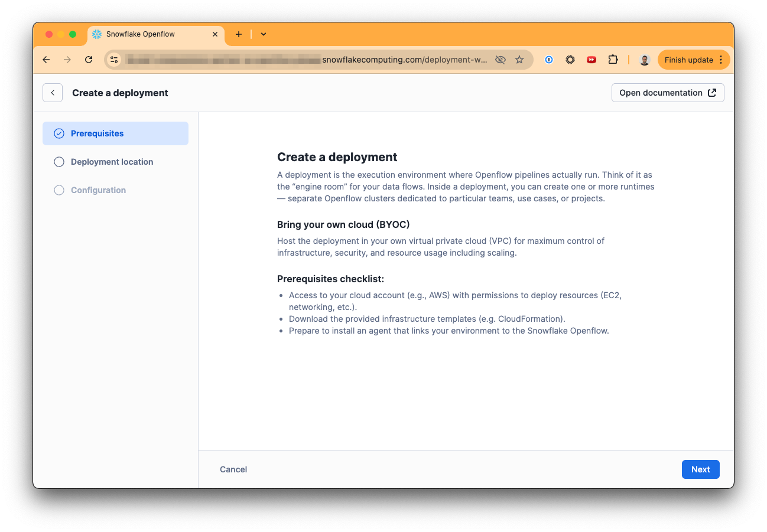
Task: Bookmark this page with star icon
Action: [519, 60]
